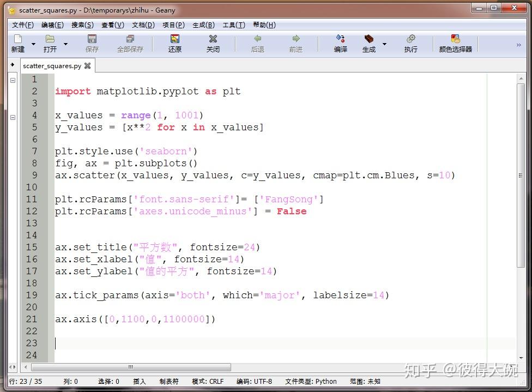Open the 搜索(S) menu
This screenshot has width=532, height=392.
point(82,25)
